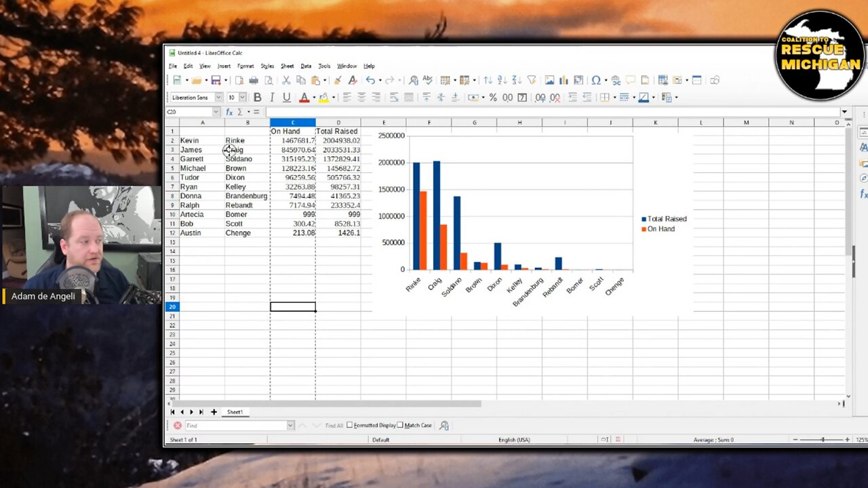Viewport: 868px width, 488px height.
Task: Click the Wrap Text icon
Action: (394, 98)
